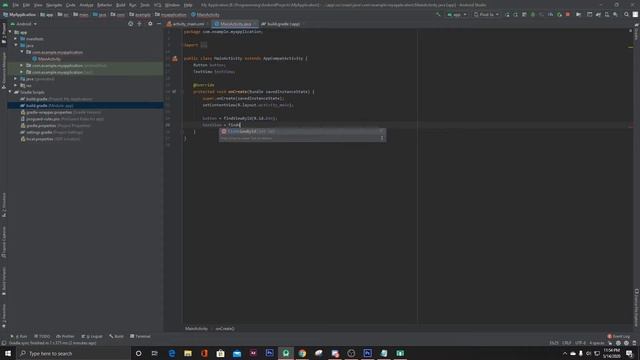Hide the project panel with minus icon

(159, 24)
